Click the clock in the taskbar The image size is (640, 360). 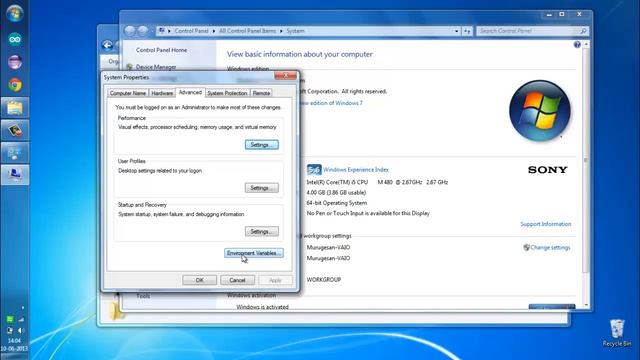(14, 344)
